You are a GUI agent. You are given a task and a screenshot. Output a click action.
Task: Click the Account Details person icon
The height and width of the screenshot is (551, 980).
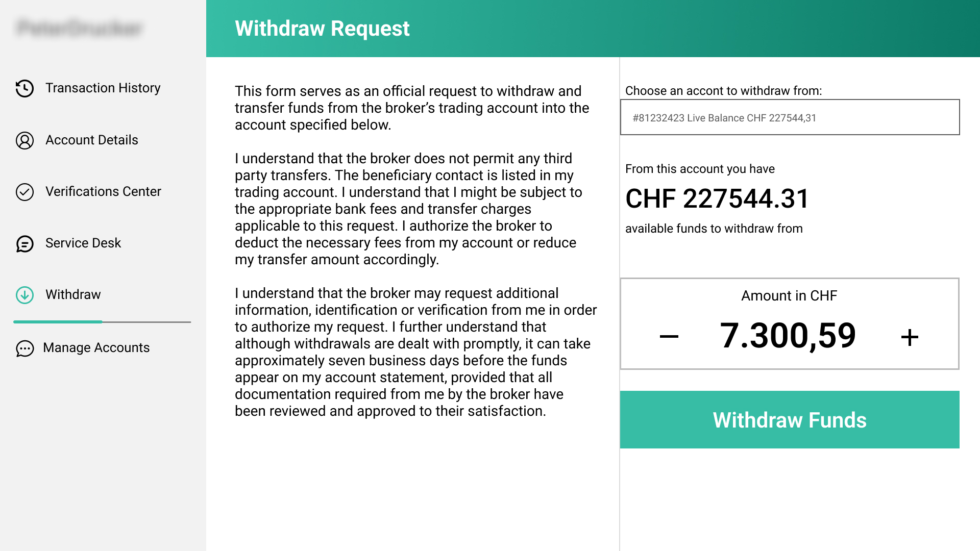[24, 140]
